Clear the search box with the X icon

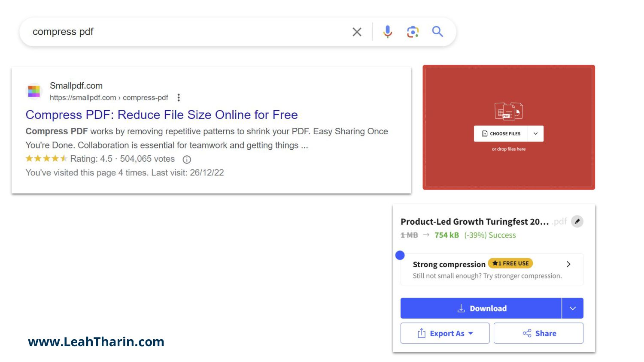[357, 32]
